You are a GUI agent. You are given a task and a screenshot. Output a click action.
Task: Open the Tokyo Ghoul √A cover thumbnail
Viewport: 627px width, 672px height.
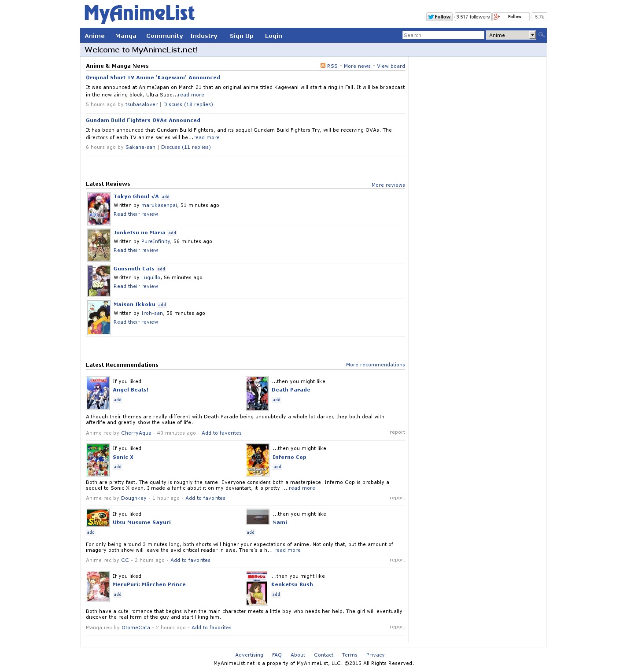click(x=99, y=209)
